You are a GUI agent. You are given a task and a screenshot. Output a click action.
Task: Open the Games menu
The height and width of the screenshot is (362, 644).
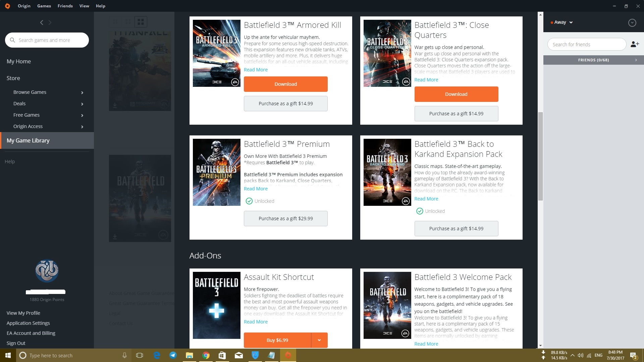pos(44,6)
